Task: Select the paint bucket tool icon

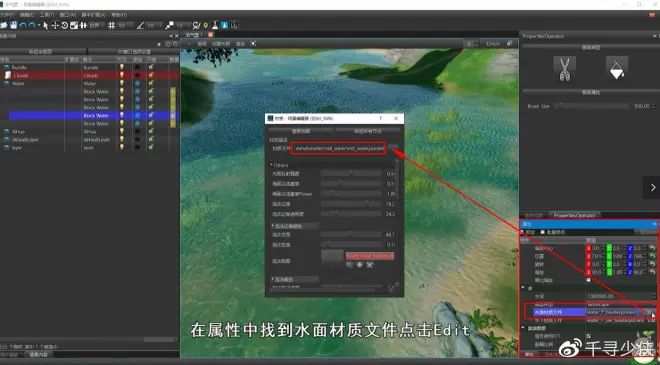Action: (617, 69)
